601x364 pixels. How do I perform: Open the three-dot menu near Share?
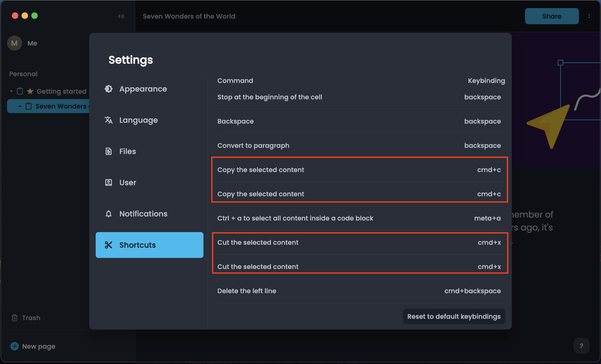[589, 16]
